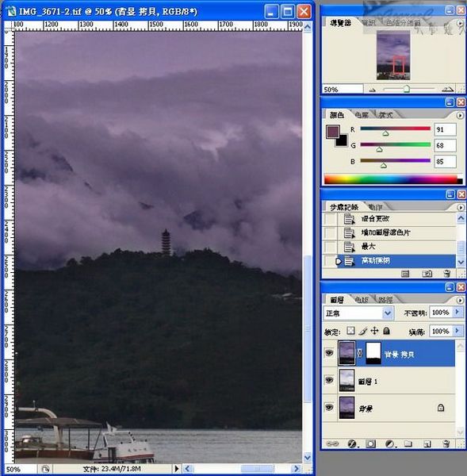The height and width of the screenshot is (476, 467).
Task: Open the Layers panel flyout menu arrow
Action: 460,300
